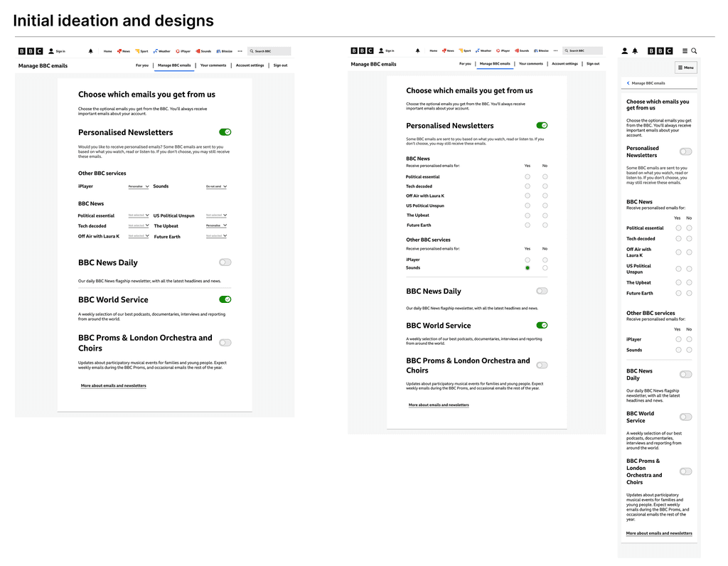Open Sport nav icon in left mockup
Viewport: 728px width, 566px height.
137,51
